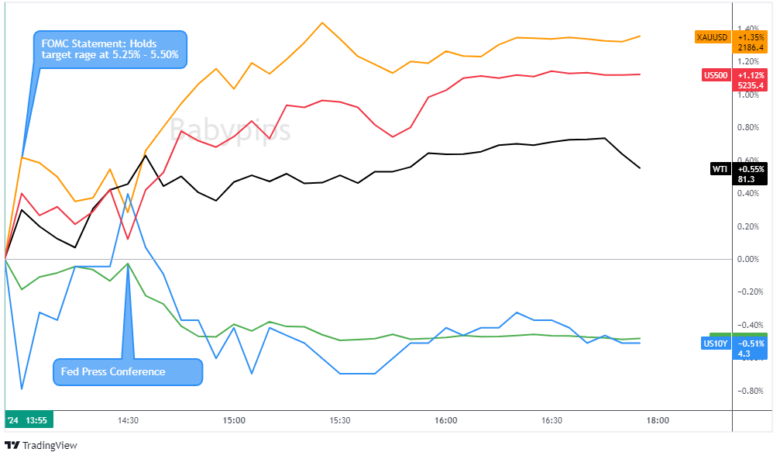
Task: Select the Fed Press Conference callout
Action: coord(124,372)
